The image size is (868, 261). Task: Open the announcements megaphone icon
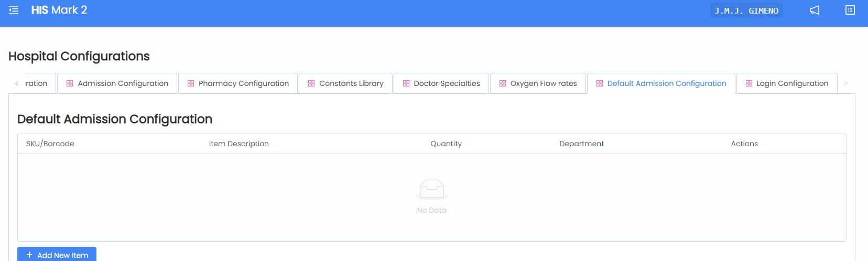coord(815,10)
